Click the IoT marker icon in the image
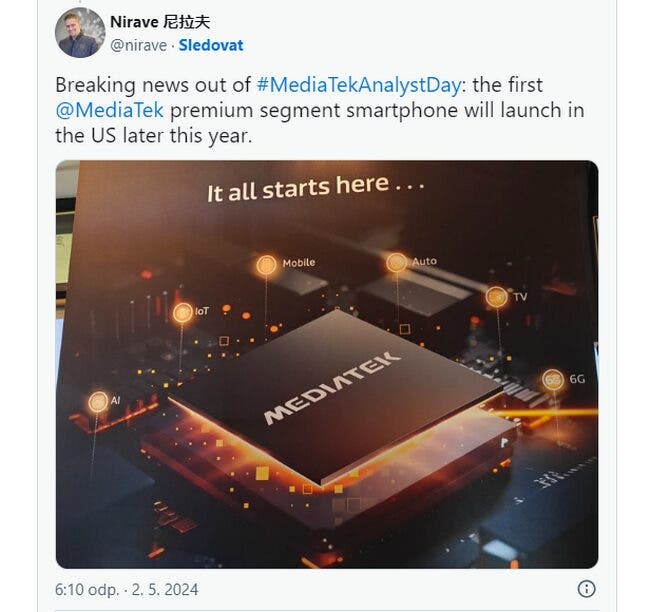The width and height of the screenshot is (650, 612). pos(182,313)
